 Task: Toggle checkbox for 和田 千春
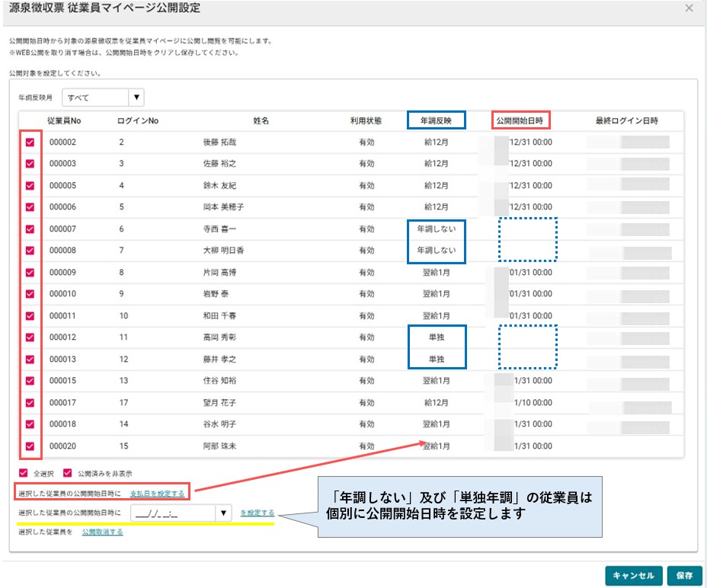pyautogui.click(x=30, y=315)
